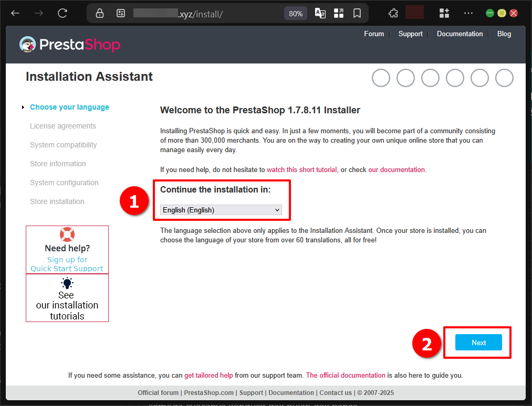Click the lightbulb installation tutorials icon
The width and height of the screenshot is (532, 406).
67,283
